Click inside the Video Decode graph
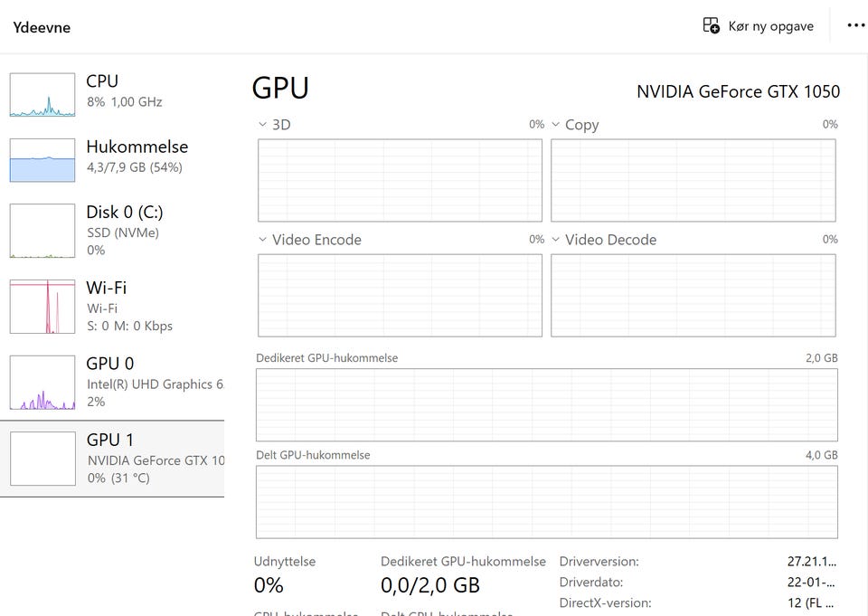Viewport: 868px width, 616px height. tap(693, 295)
